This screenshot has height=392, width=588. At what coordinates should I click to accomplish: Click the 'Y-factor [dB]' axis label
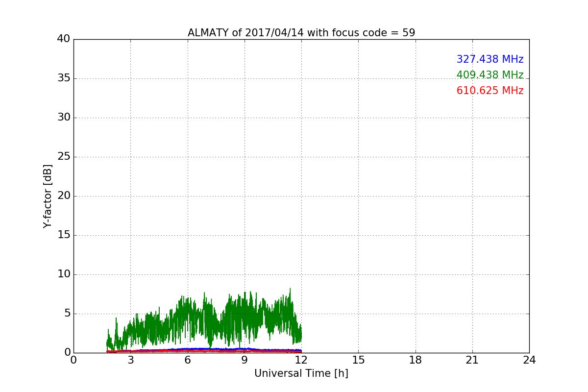(x=48, y=196)
